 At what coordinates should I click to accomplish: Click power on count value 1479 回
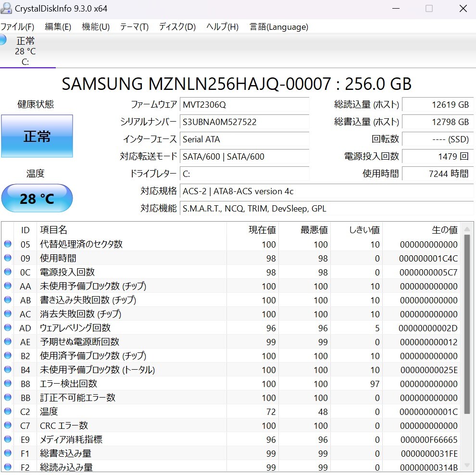pyautogui.click(x=438, y=157)
